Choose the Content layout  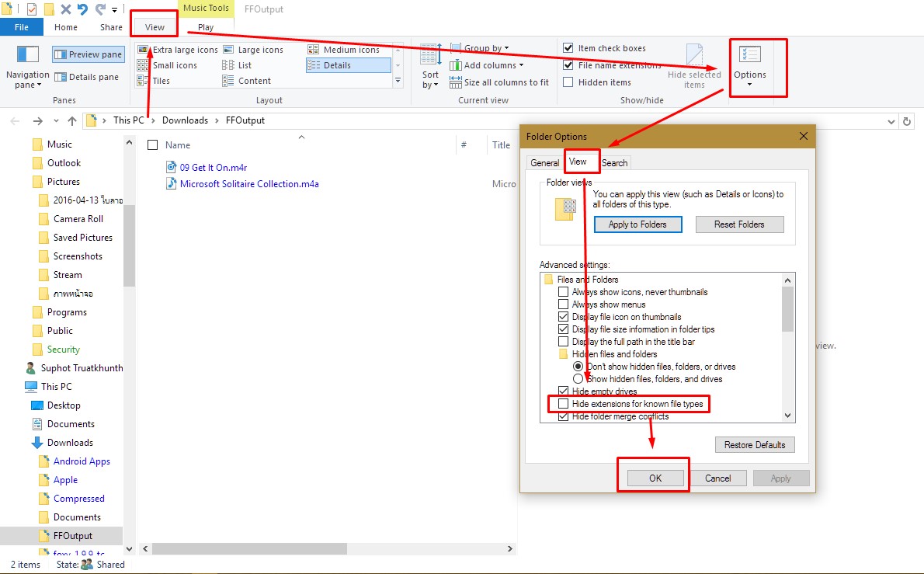[x=247, y=81]
